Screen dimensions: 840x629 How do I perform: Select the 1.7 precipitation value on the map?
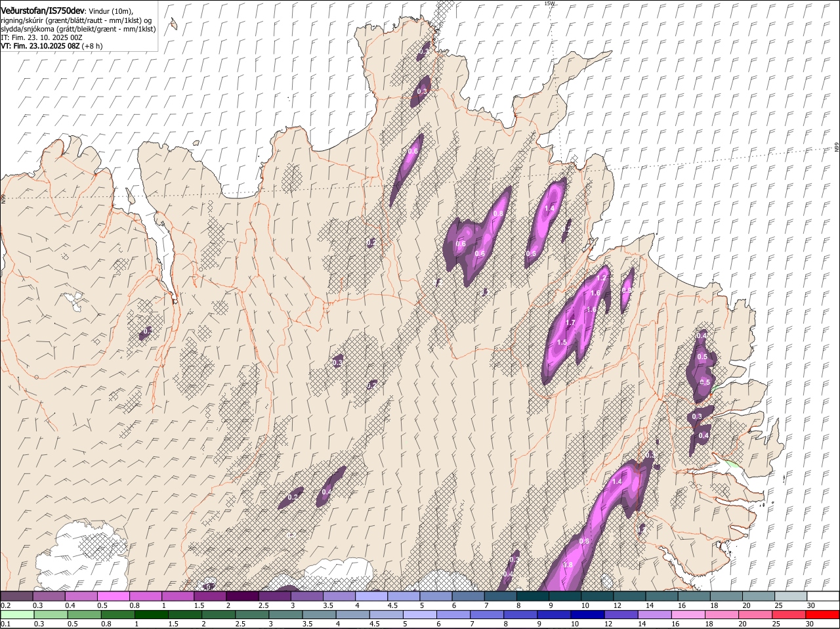(x=570, y=322)
